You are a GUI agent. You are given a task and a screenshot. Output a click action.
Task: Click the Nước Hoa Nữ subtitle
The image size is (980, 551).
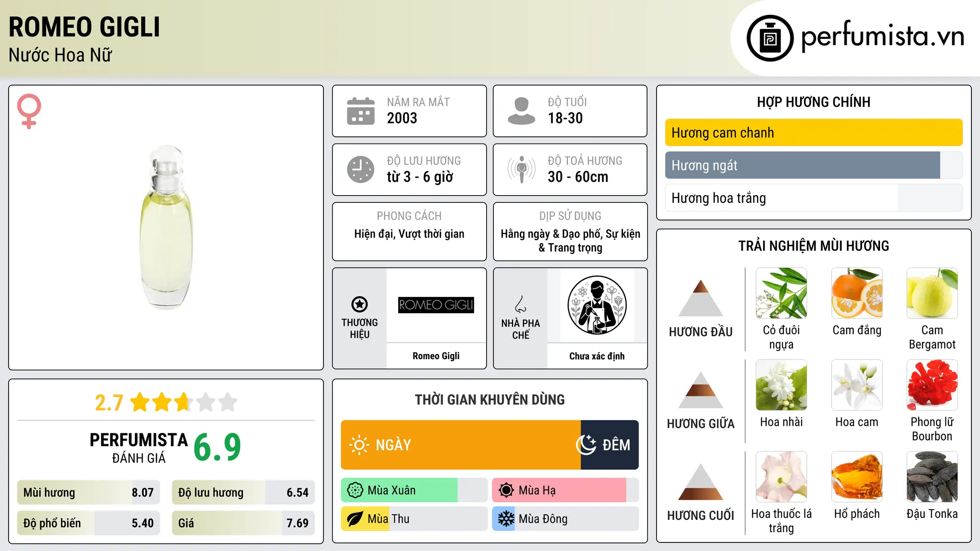click(x=60, y=55)
